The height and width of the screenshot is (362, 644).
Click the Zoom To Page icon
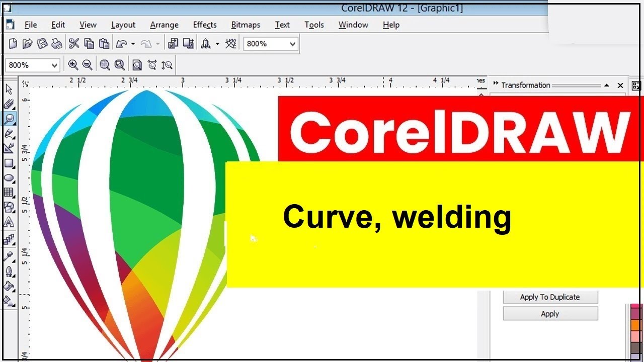point(136,65)
